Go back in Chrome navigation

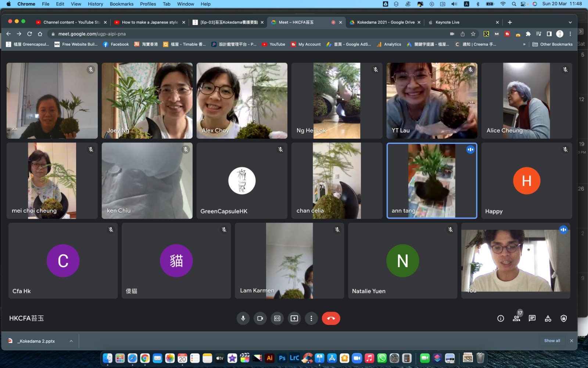(8, 34)
